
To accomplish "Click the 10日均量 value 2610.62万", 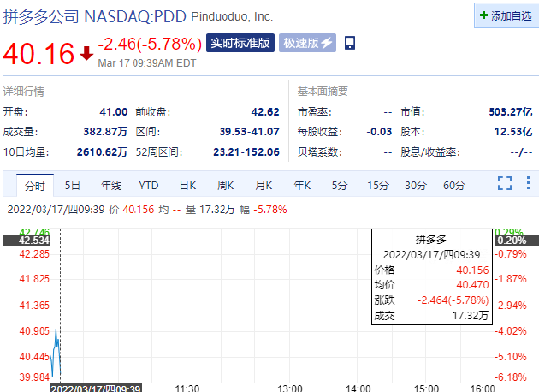I will click(102, 152).
